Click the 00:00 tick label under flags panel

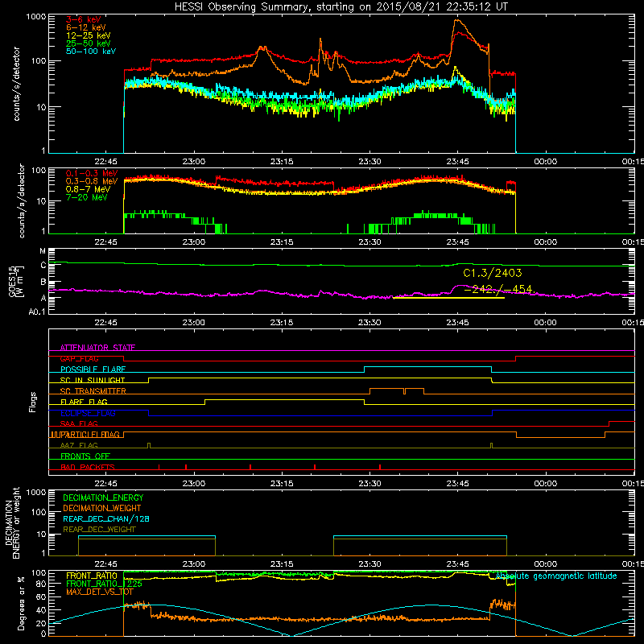[545, 484]
